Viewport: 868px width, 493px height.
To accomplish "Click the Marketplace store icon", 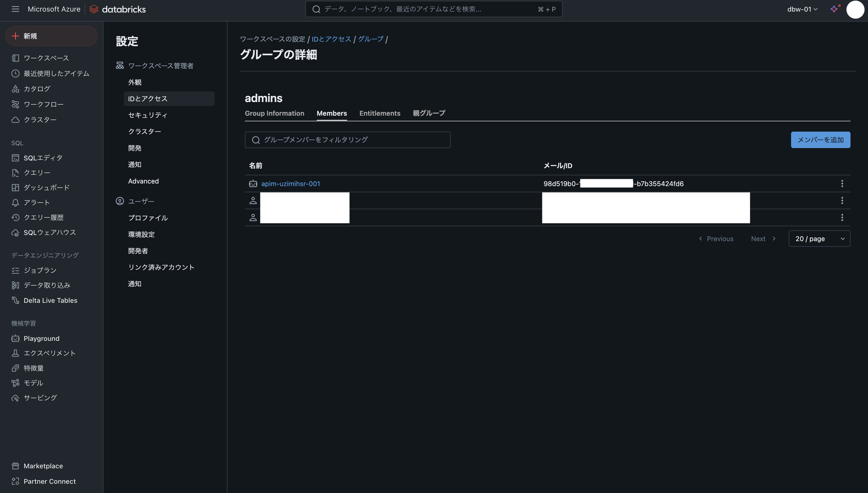I will tap(15, 466).
